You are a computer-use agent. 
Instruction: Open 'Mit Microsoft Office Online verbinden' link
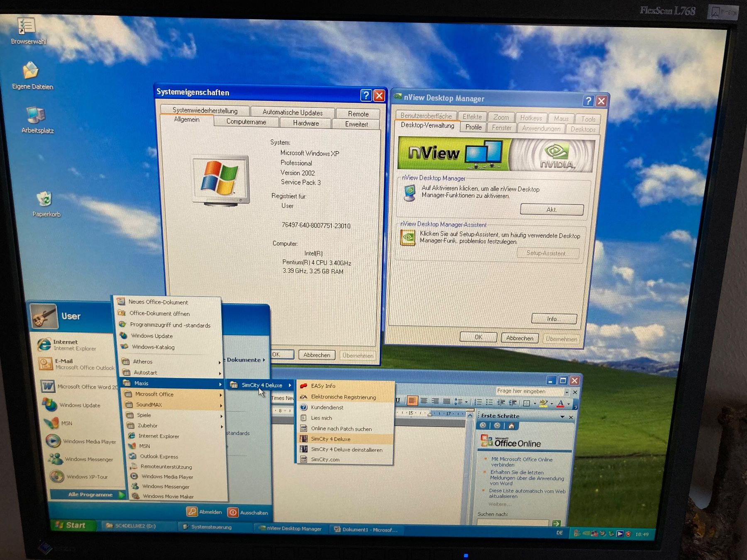[x=522, y=462]
